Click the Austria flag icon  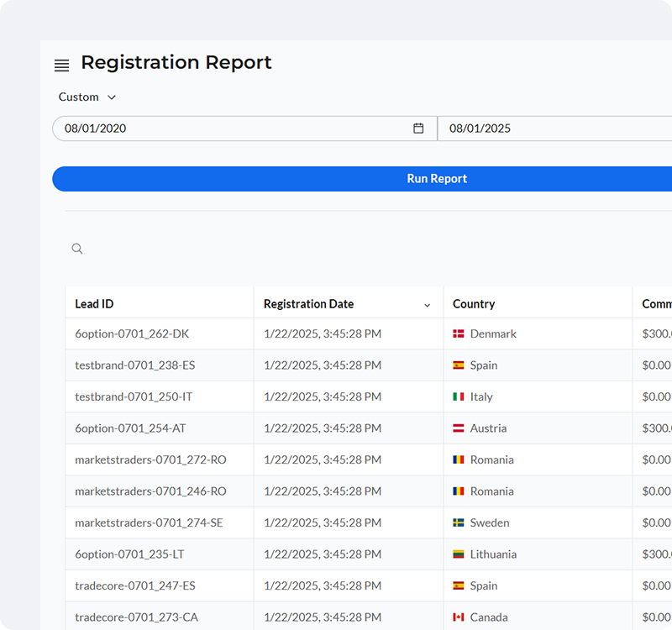459,428
